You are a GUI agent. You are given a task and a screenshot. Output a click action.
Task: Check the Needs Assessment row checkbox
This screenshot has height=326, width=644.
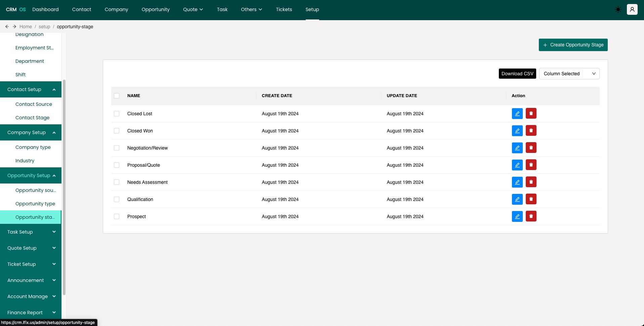(x=117, y=182)
